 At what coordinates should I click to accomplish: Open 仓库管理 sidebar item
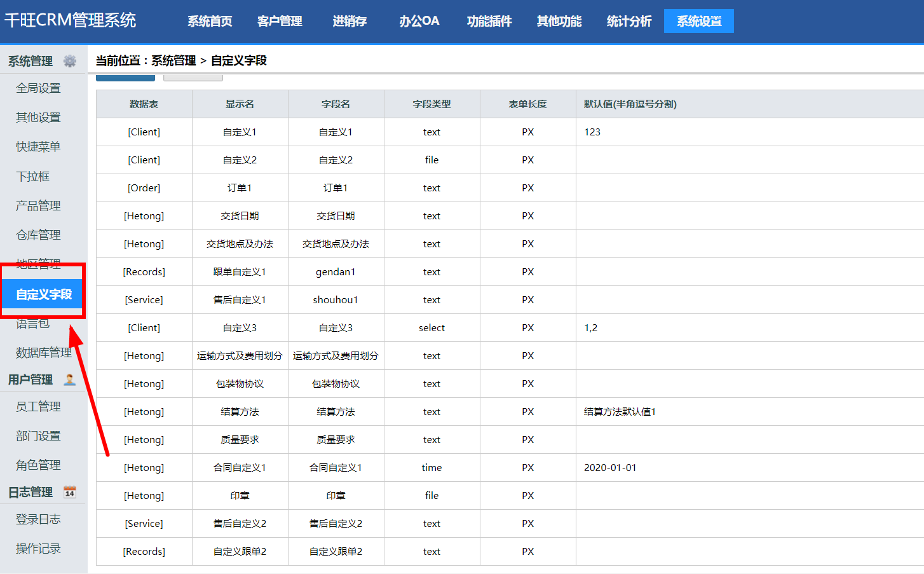pyautogui.click(x=38, y=235)
